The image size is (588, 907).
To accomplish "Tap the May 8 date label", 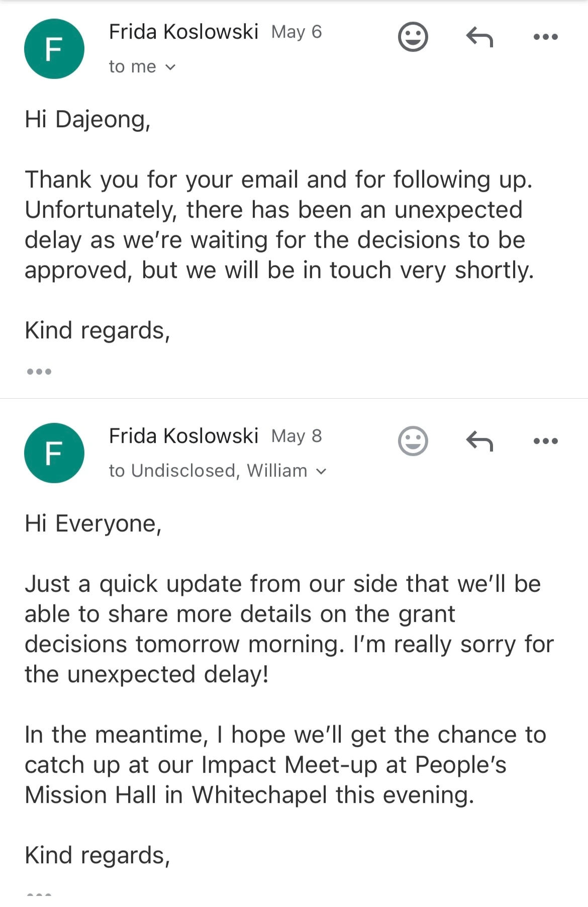I will tap(297, 436).
